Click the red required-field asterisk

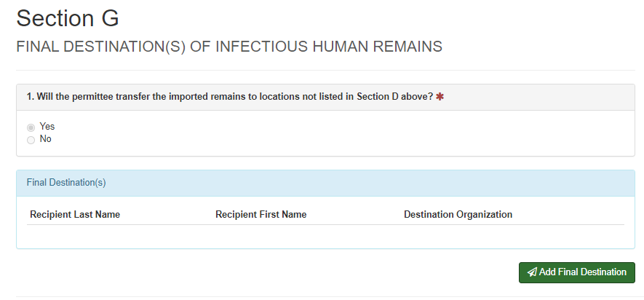[440, 97]
